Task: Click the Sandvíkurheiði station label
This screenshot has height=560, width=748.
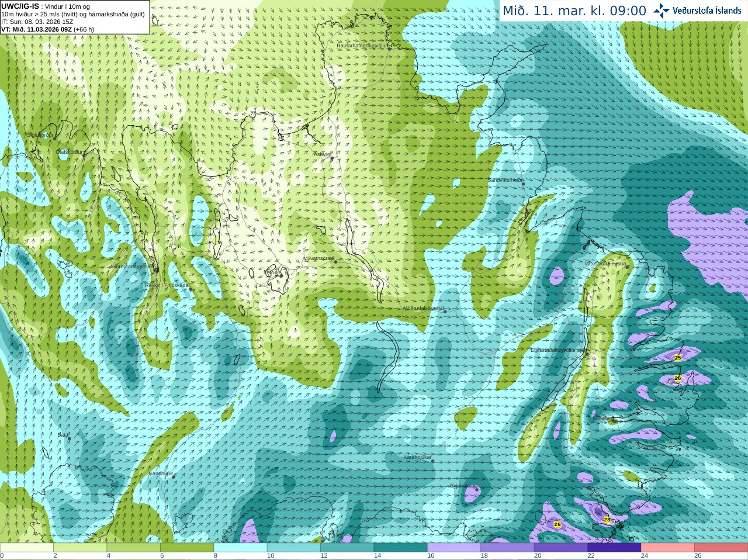Action: click(505, 180)
